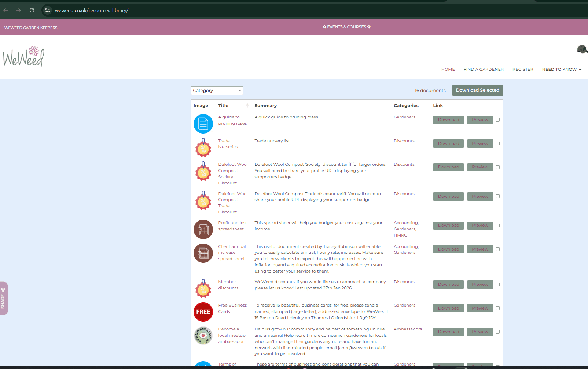The height and width of the screenshot is (369, 588).
Task: Click the WeWeed logo
Action: 24,56
